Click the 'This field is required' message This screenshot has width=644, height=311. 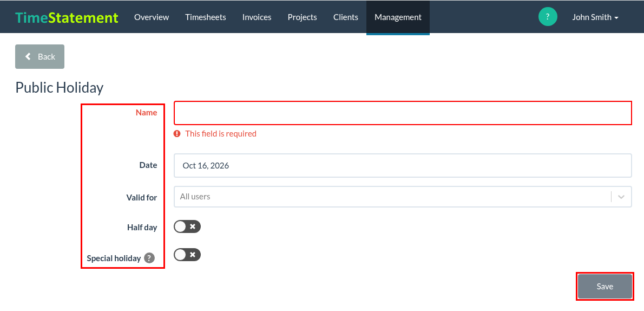[x=221, y=134]
